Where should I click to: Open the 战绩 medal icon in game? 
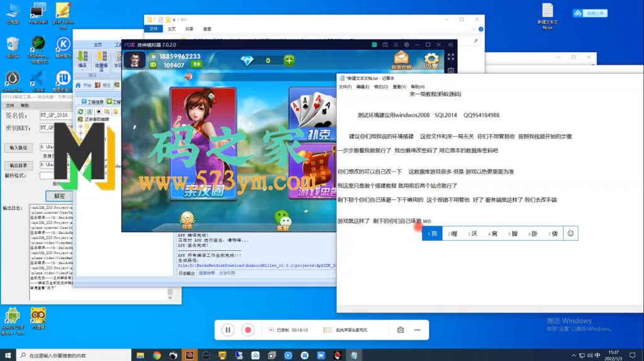187,220
